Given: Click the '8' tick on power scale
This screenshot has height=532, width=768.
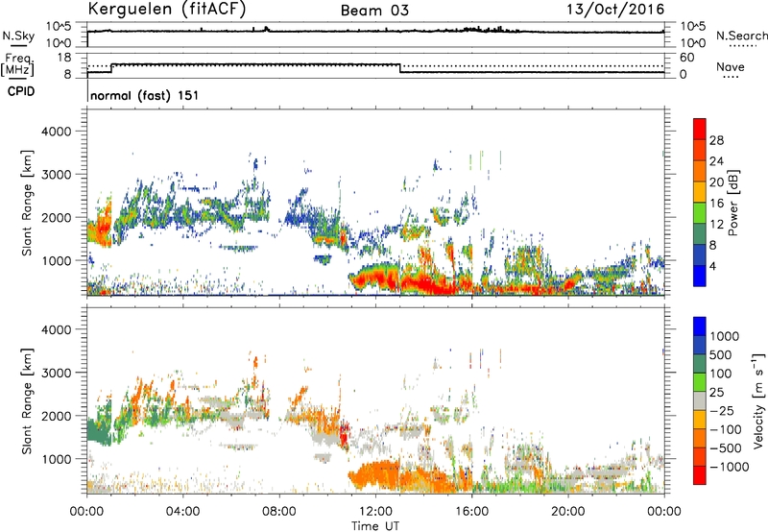Looking at the screenshot, I should click(x=713, y=245).
